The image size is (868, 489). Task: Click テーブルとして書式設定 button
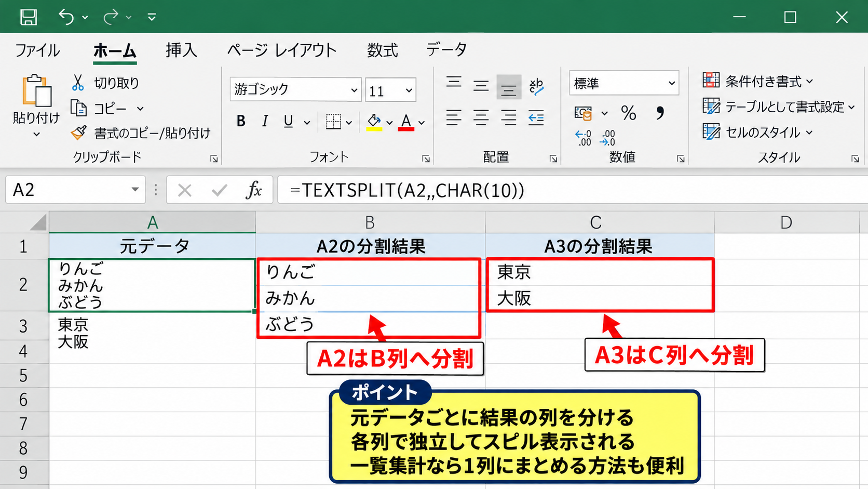click(x=778, y=107)
